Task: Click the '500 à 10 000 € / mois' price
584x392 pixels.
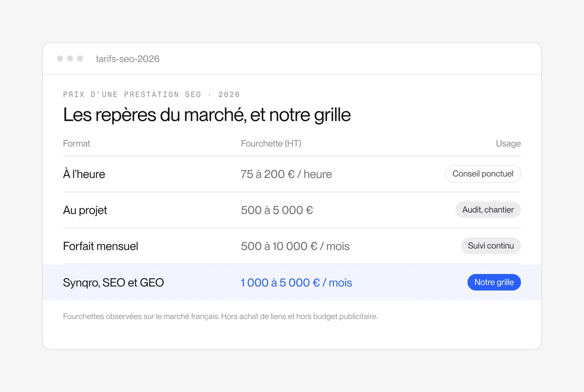Action: coord(295,246)
